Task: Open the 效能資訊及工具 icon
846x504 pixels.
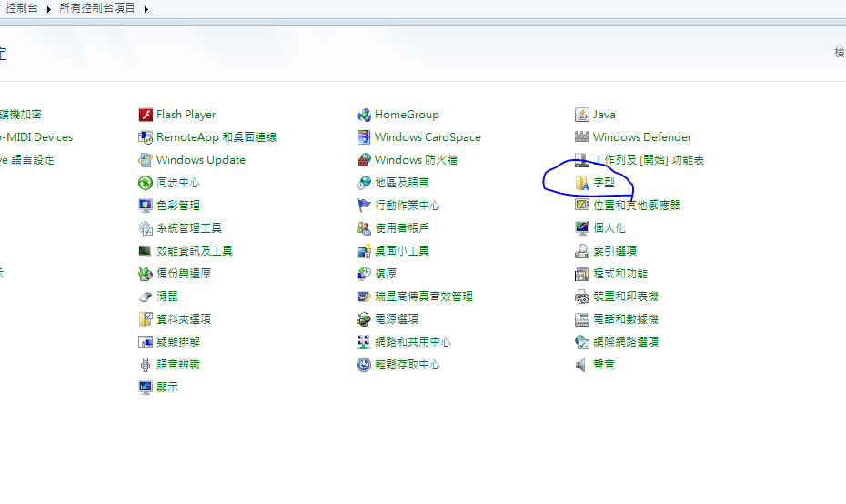Action: tap(146, 251)
